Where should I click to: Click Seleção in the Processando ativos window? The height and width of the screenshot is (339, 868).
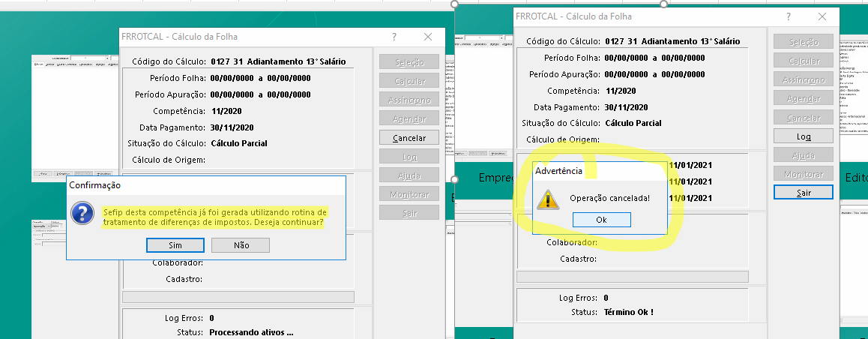tap(409, 62)
